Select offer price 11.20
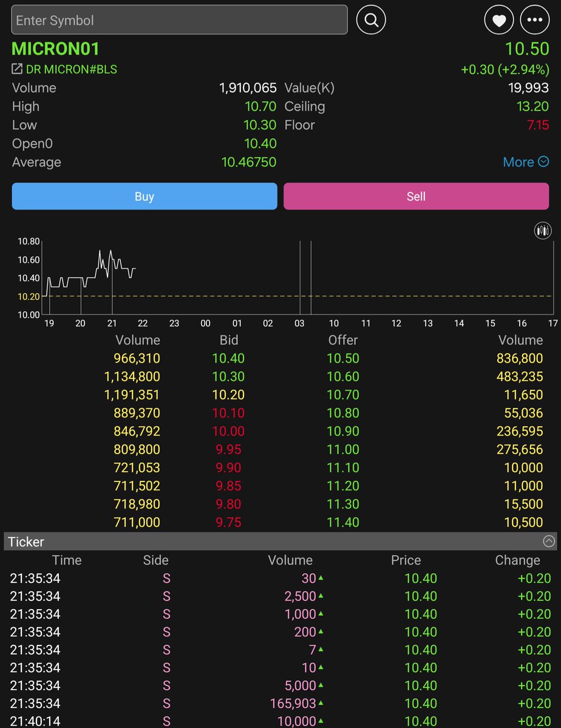Screen dimensions: 561x728 pos(342,486)
